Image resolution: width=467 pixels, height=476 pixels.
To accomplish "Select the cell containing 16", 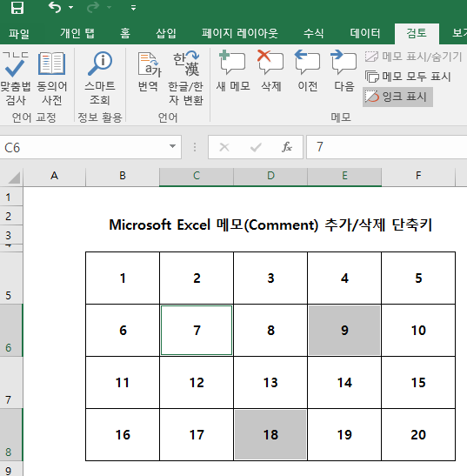I will coord(123,434).
